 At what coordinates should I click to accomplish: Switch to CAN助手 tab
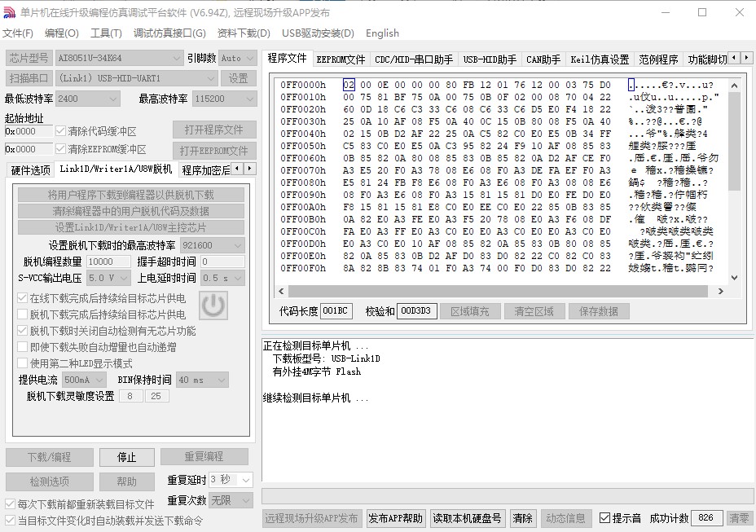[543, 59]
